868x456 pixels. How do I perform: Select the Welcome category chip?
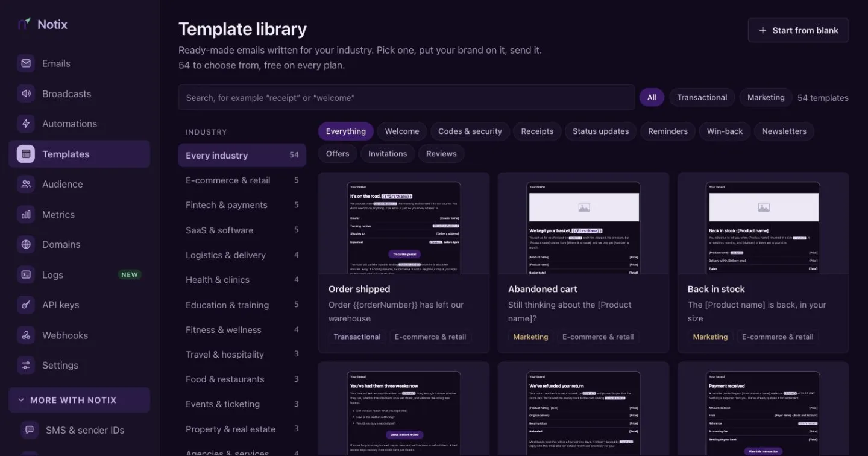[x=402, y=131]
